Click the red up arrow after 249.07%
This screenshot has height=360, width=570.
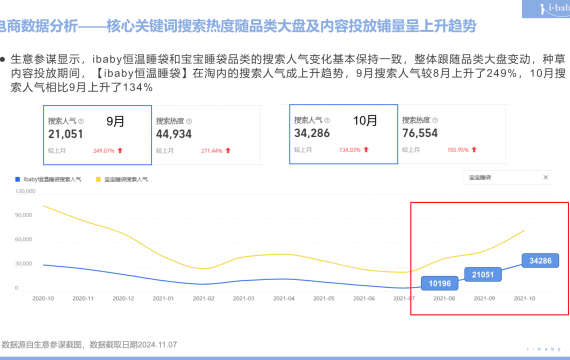click(120, 151)
